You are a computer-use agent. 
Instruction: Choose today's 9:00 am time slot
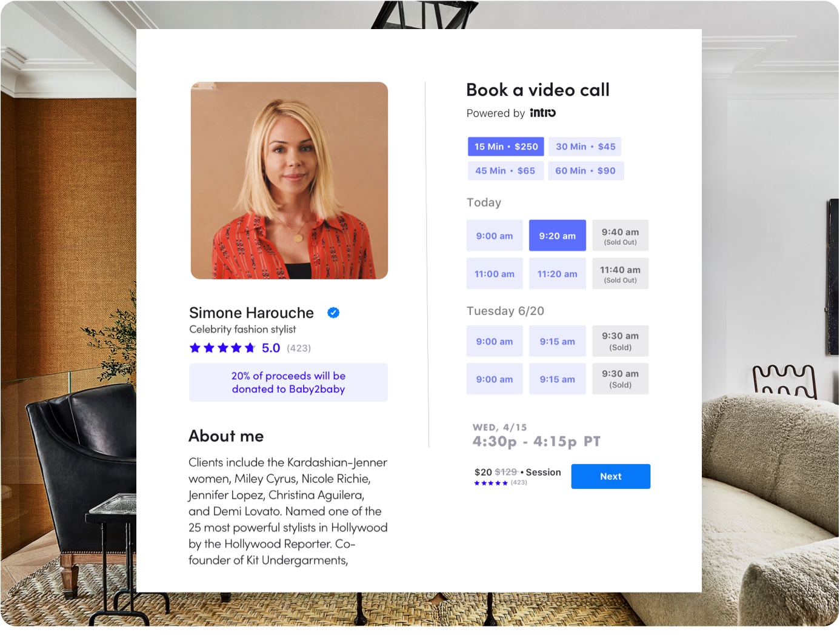(x=495, y=236)
